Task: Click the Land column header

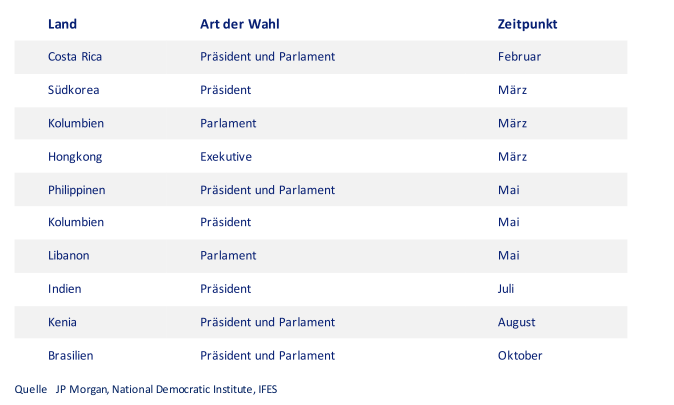Action: tap(62, 24)
